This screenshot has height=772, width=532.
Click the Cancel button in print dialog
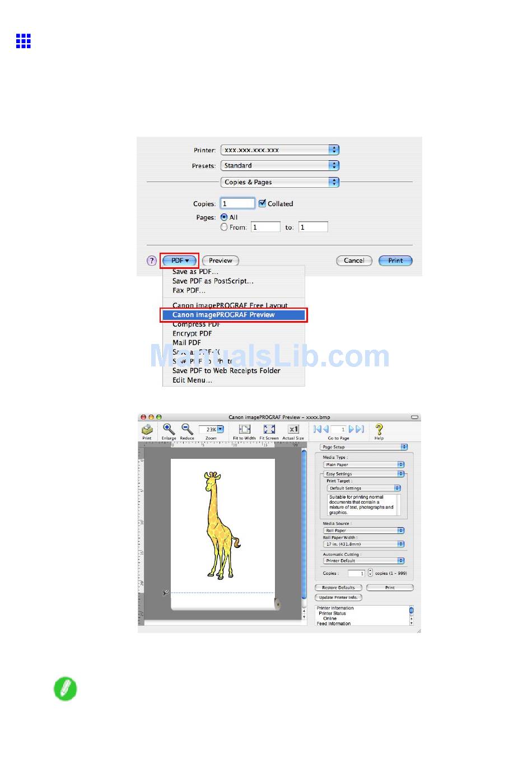coord(354,261)
